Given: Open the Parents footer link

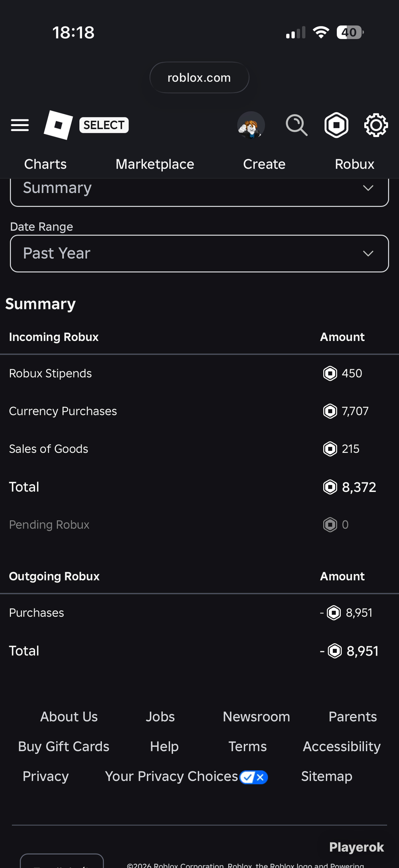Looking at the screenshot, I should pos(353,717).
